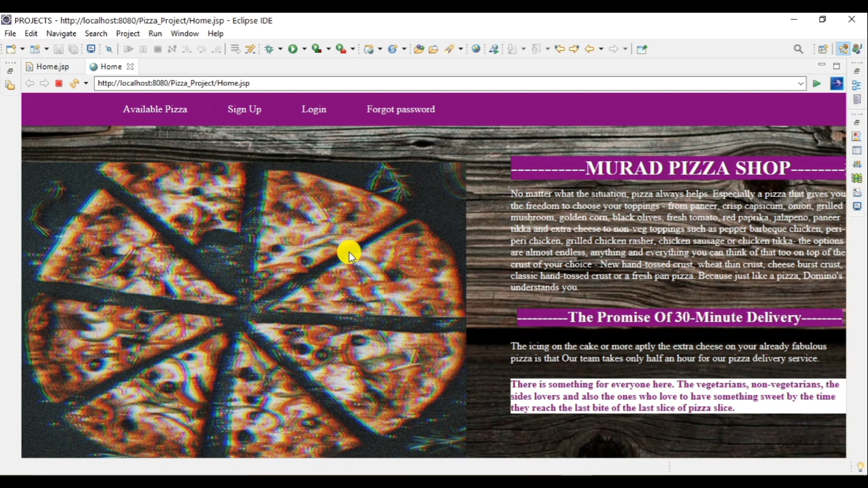
Task: Select Forgot password on the pizza site
Action: (400, 109)
